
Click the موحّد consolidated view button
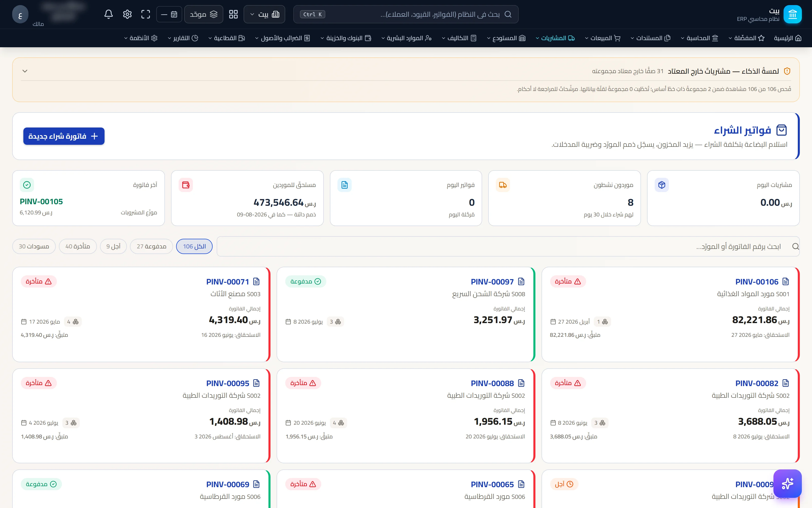204,14
